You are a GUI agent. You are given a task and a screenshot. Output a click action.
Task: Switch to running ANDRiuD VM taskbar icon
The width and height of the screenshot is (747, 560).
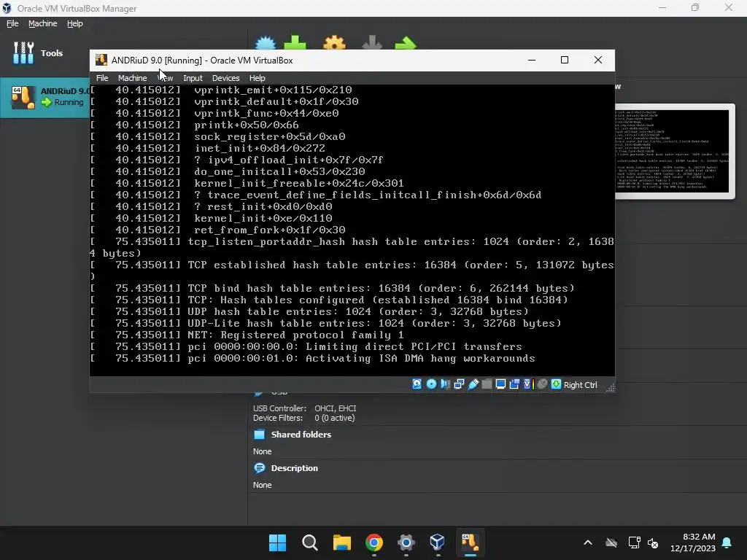tap(470, 542)
